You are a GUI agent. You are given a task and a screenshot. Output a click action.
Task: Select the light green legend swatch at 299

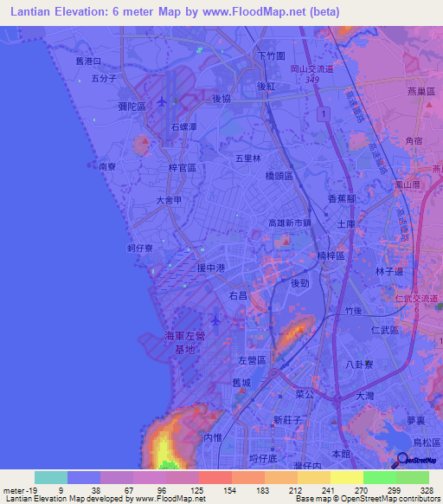(413, 477)
